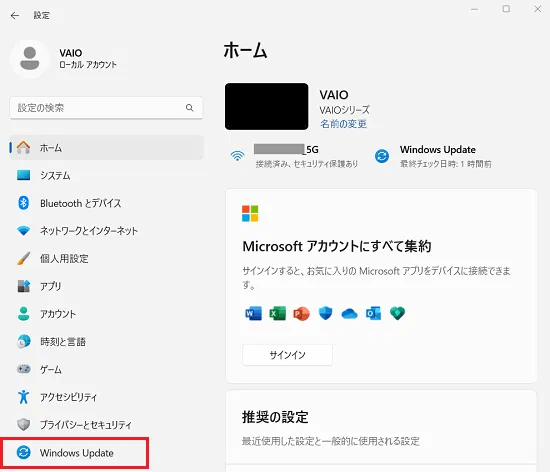Click the サインインすると description text
This screenshot has height=472, width=550.
point(376,278)
